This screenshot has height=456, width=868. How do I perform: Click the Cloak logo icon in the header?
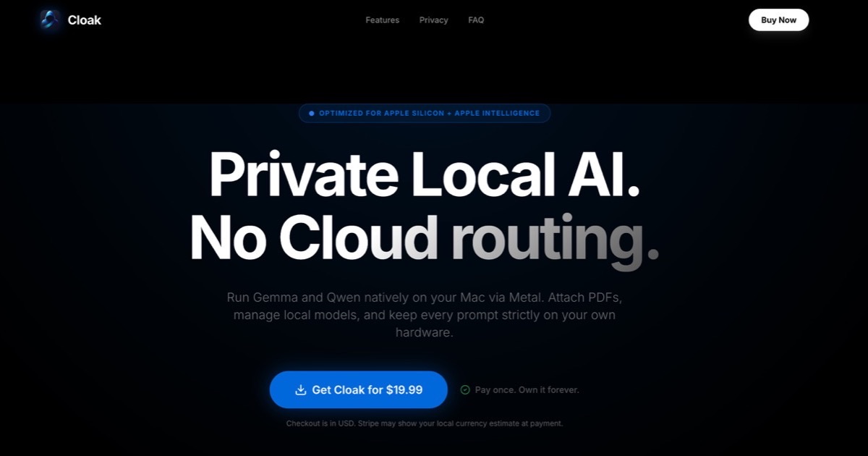click(49, 20)
